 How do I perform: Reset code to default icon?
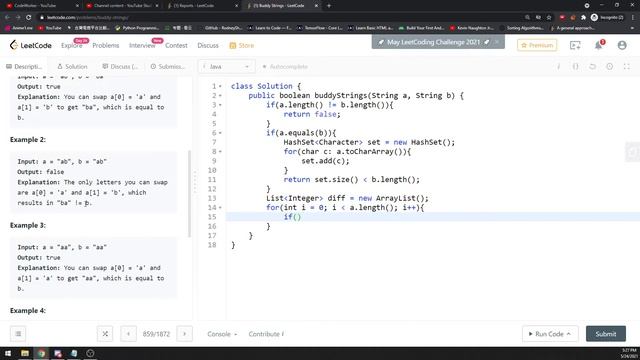pos(592,67)
